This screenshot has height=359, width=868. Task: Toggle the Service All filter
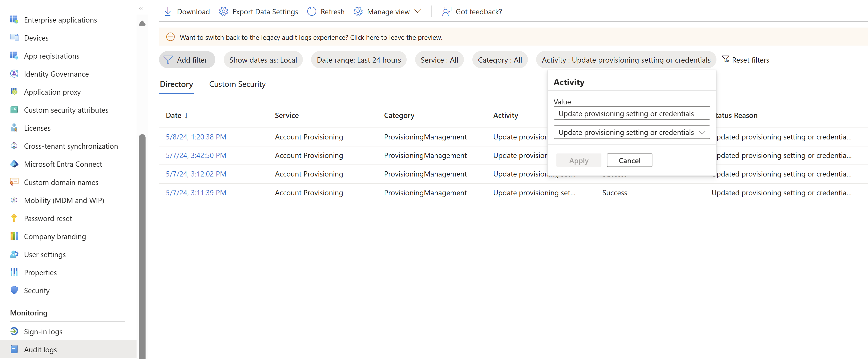point(438,60)
